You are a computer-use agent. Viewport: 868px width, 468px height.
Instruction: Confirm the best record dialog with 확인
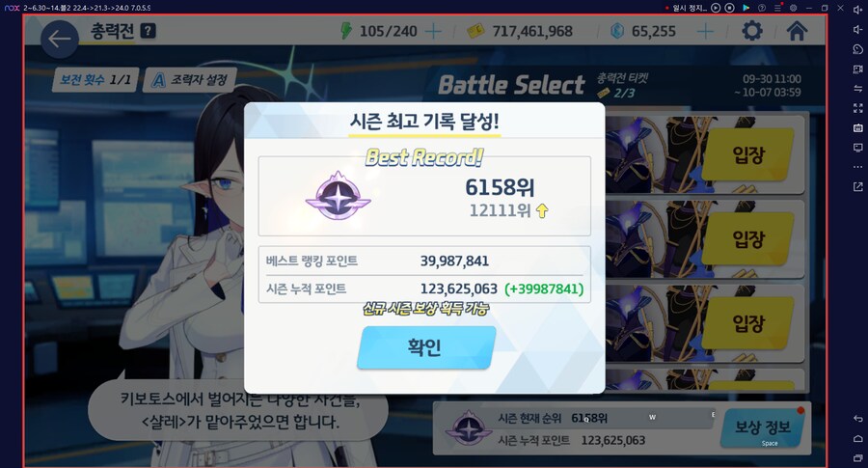[425, 347]
